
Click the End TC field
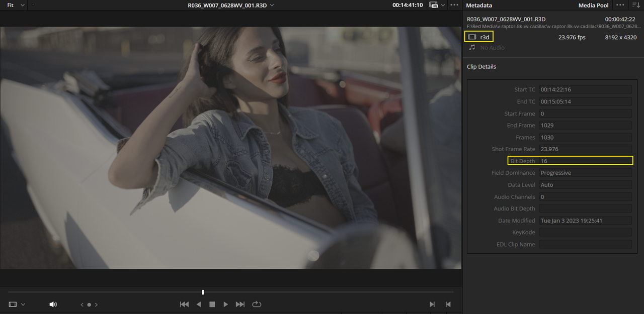tap(585, 101)
